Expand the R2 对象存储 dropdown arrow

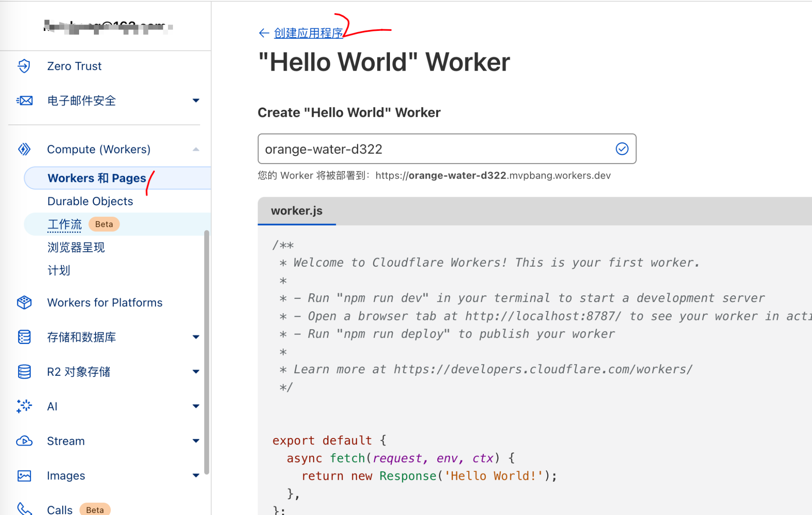pyautogui.click(x=196, y=372)
